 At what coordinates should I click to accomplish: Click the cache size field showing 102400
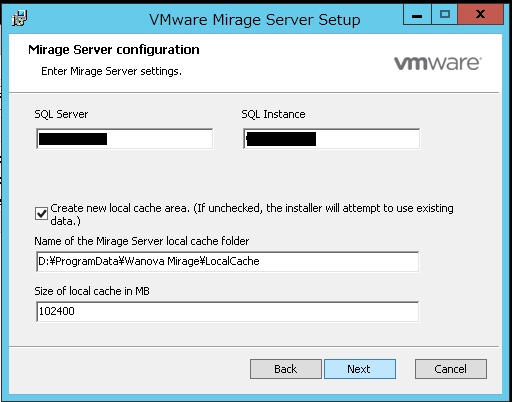tap(227, 312)
